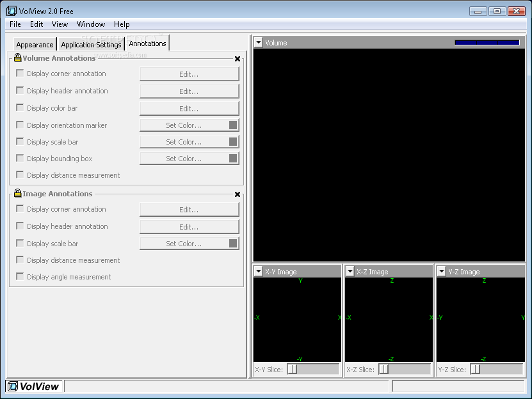Minimize the VolView window
The width and height of the screenshot is (532, 399).
tap(478, 11)
